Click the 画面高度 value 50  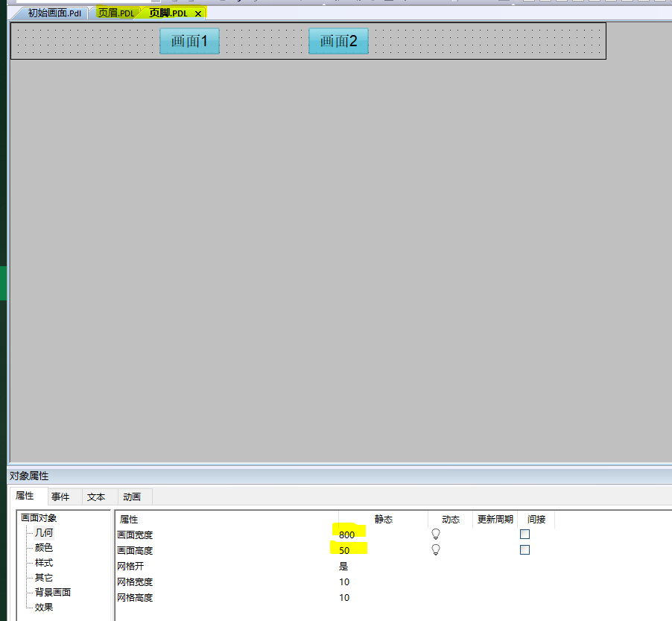pyautogui.click(x=344, y=550)
